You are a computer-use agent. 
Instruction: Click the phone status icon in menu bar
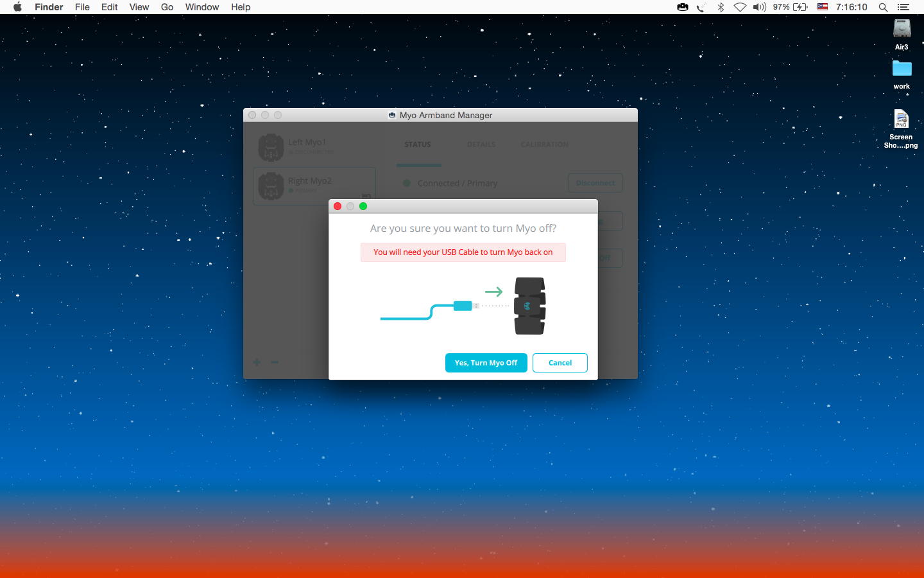tap(701, 7)
